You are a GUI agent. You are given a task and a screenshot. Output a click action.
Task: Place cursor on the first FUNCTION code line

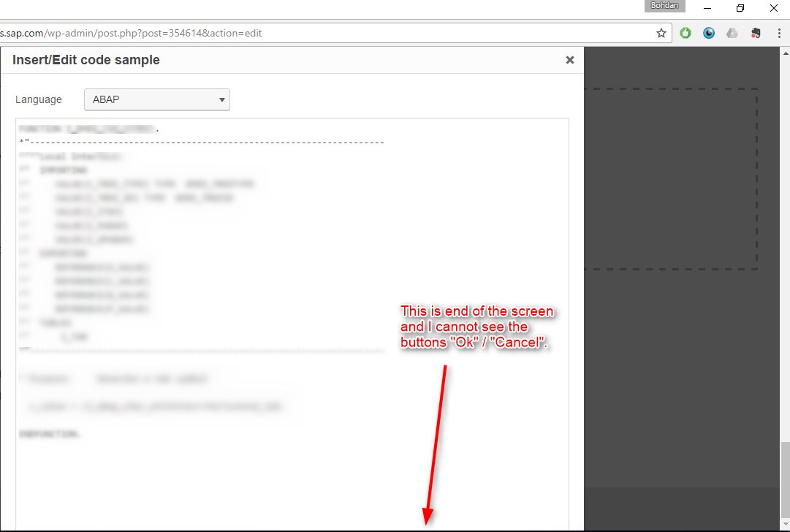pos(88,129)
